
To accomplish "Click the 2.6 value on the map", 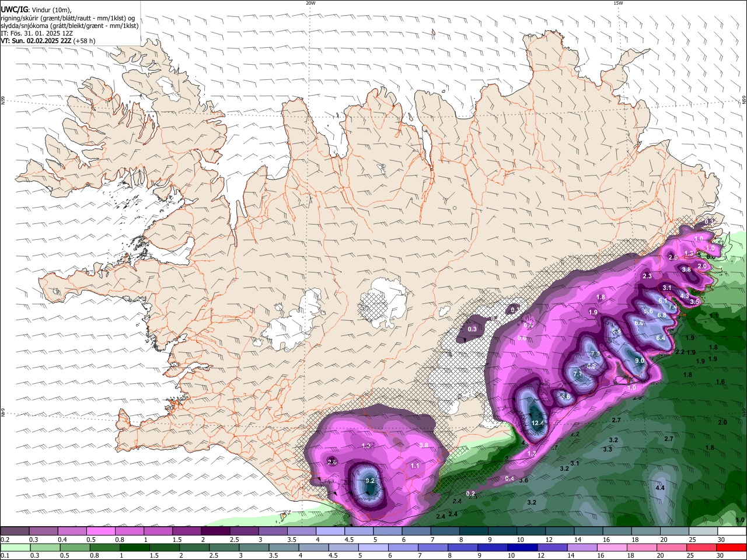I will point(332,462).
